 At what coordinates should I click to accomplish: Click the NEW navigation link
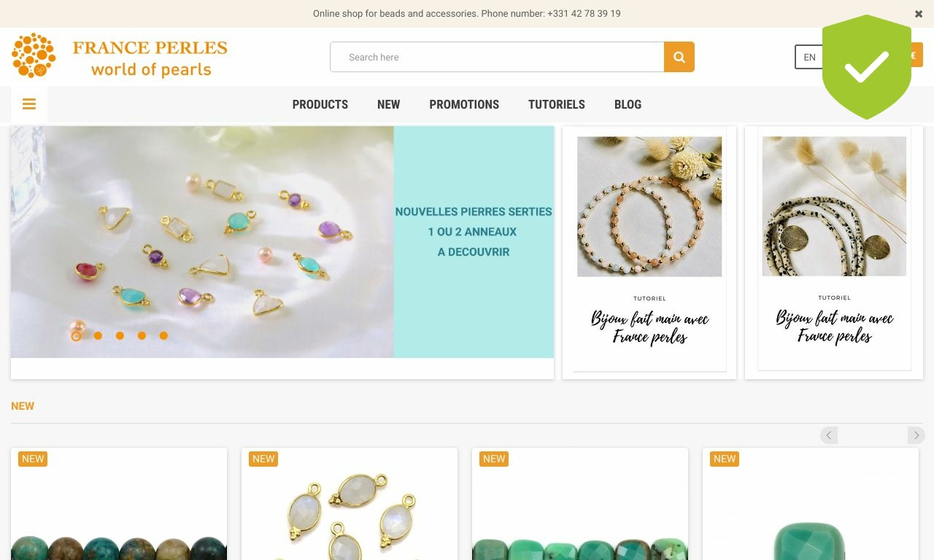click(x=388, y=104)
